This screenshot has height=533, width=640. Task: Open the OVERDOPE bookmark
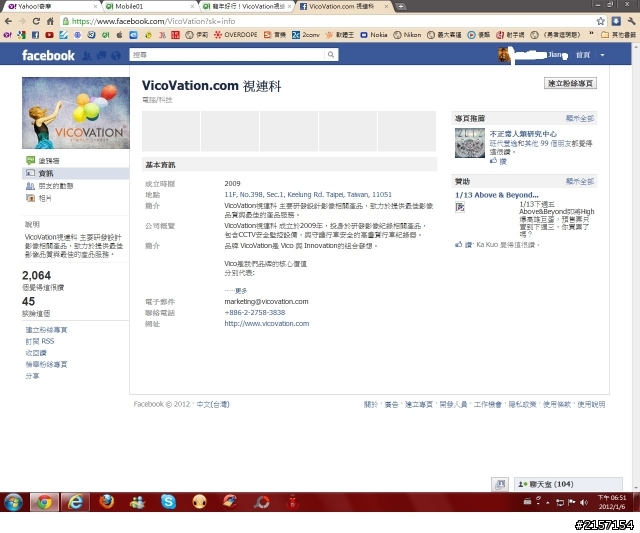click(236, 35)
